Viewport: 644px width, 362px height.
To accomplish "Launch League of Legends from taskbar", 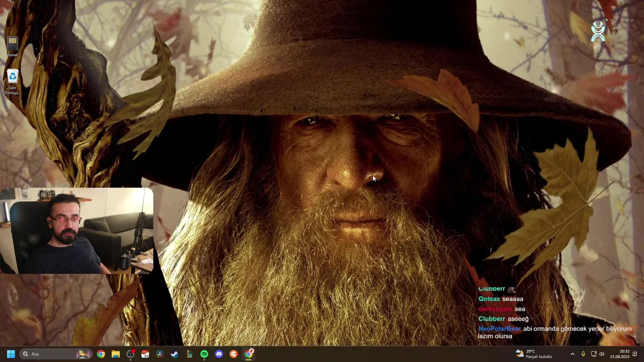I will tap(189, 354).
